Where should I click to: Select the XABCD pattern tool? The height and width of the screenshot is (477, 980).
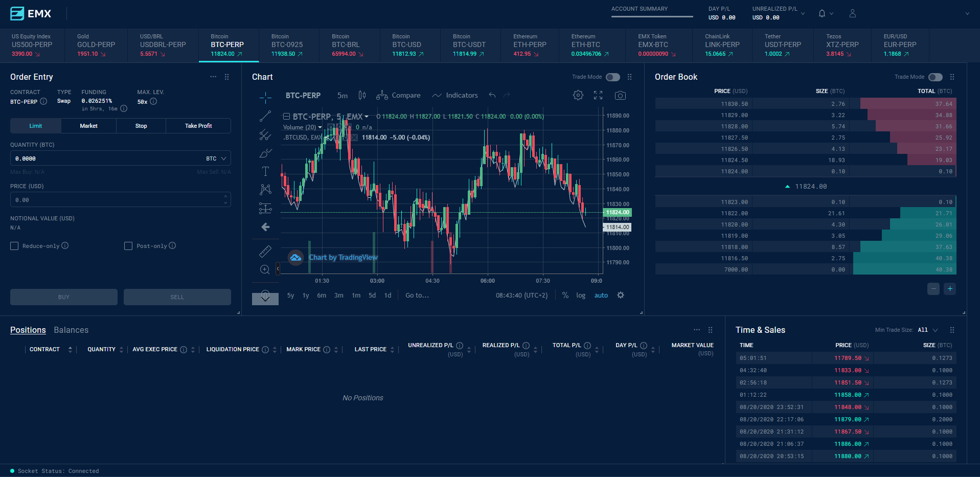click(265, 190)
